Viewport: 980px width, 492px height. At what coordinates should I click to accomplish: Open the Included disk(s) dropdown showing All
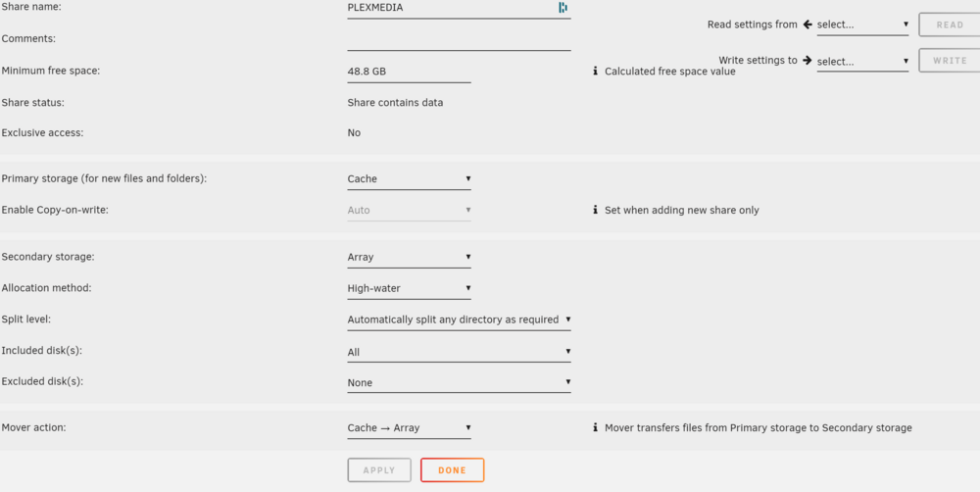point(459,352)
